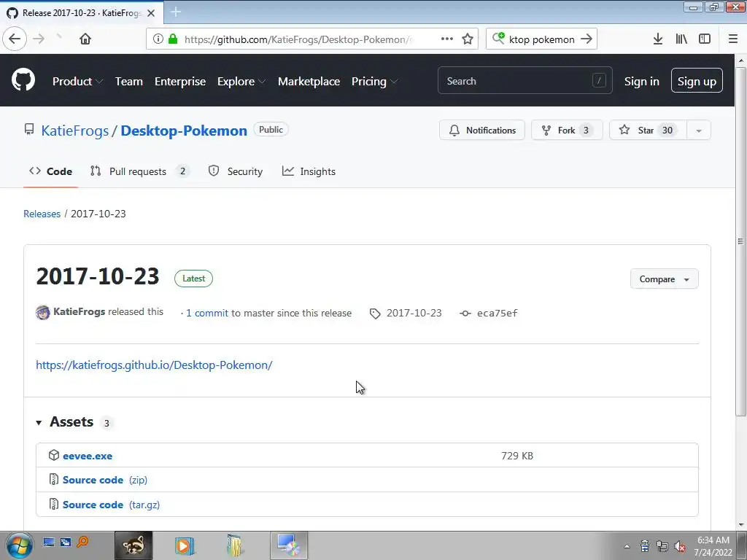The height and width of the screenshot is (560, 747).
Task: Switch to the Insights tab
Action: [309, 171]
